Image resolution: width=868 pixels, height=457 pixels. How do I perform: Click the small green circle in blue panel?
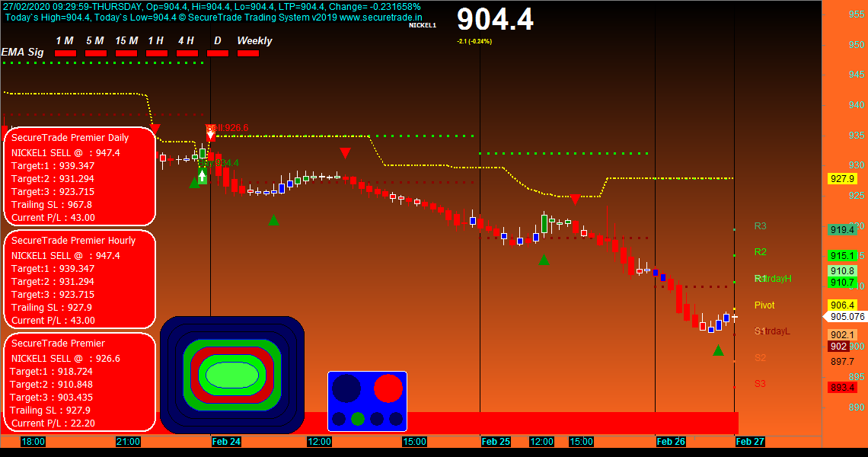[358, 419]
